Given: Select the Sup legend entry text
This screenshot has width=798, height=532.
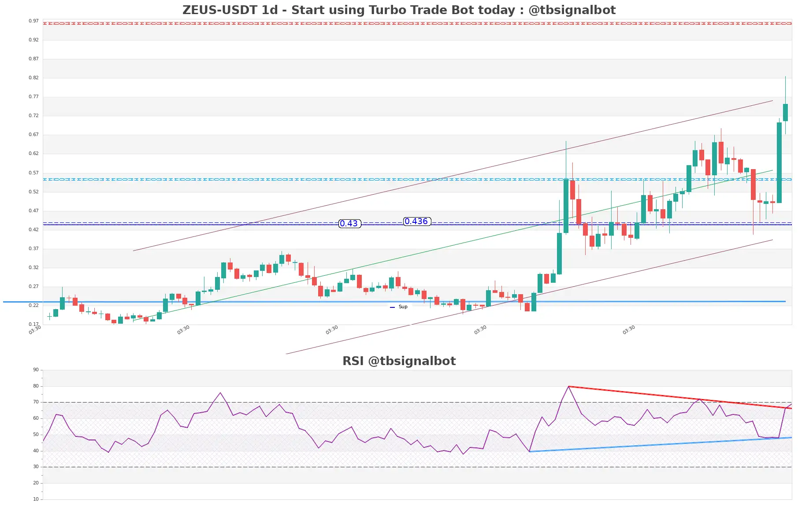Looking at the screenshot, I should point(403,307).
